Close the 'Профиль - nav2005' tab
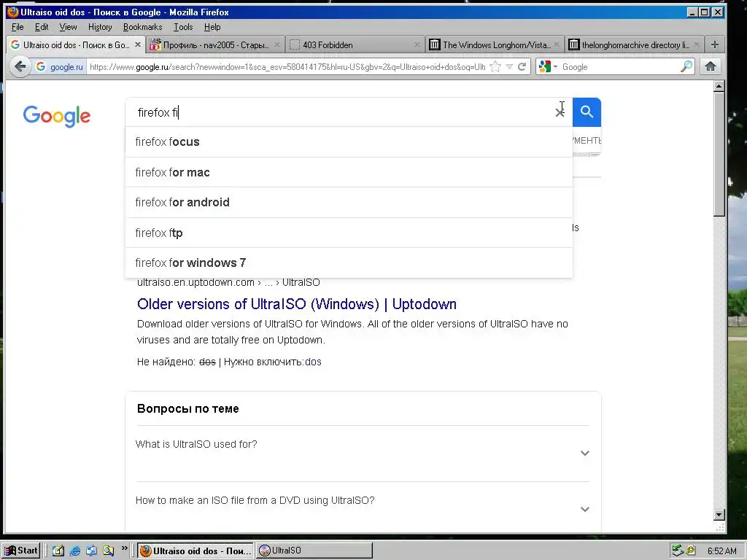 (x=276, y=44)
